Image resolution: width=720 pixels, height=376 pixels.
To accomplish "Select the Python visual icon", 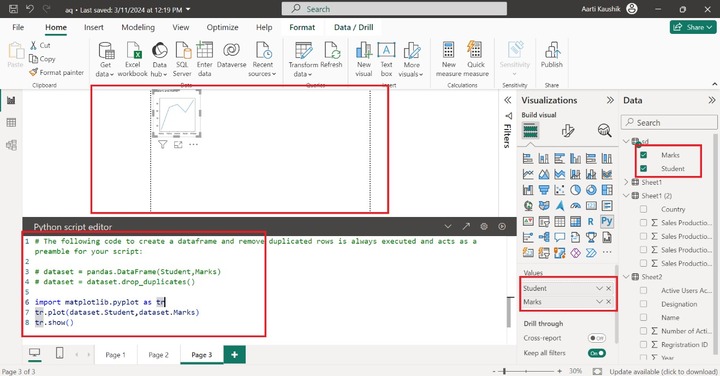I will click(x=607, y=221).
